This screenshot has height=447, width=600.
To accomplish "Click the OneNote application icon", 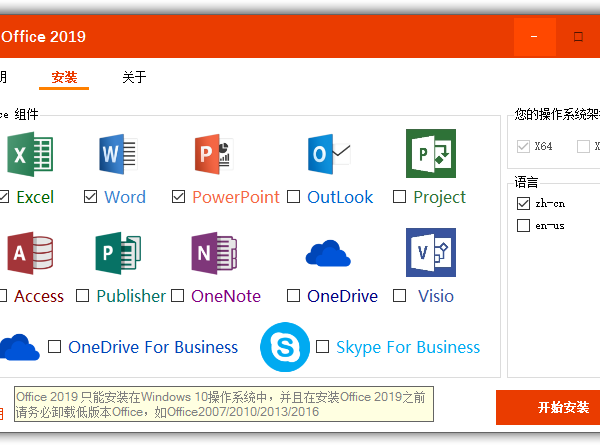I will 214,253.
